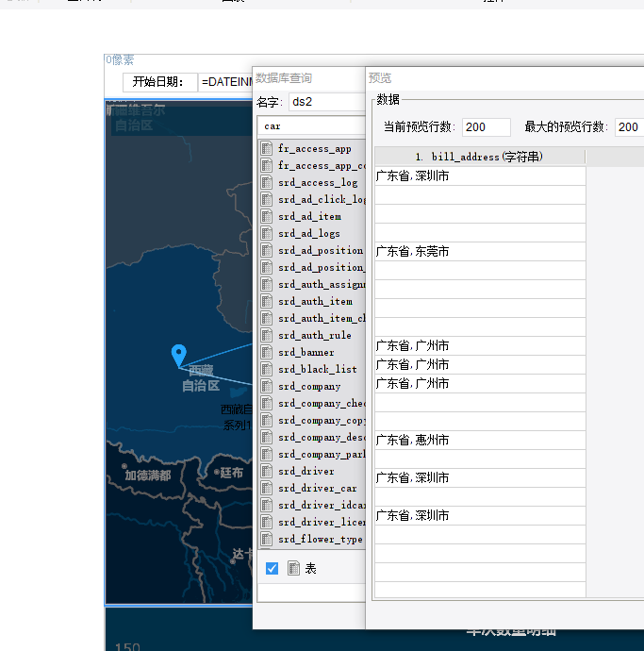
Task: Click table icon beside srd_driver_car
Action: 267,488
